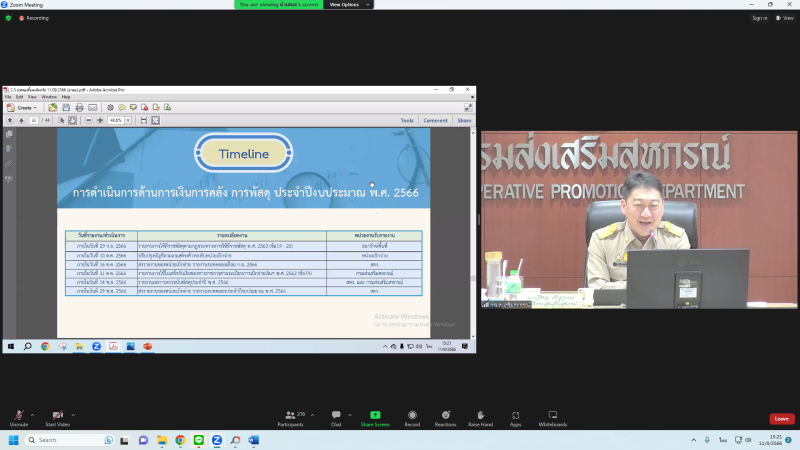Open File menu in shared Acrobat window
The width and height of the screenshot is (800, 450).
[x=8, y=97]
